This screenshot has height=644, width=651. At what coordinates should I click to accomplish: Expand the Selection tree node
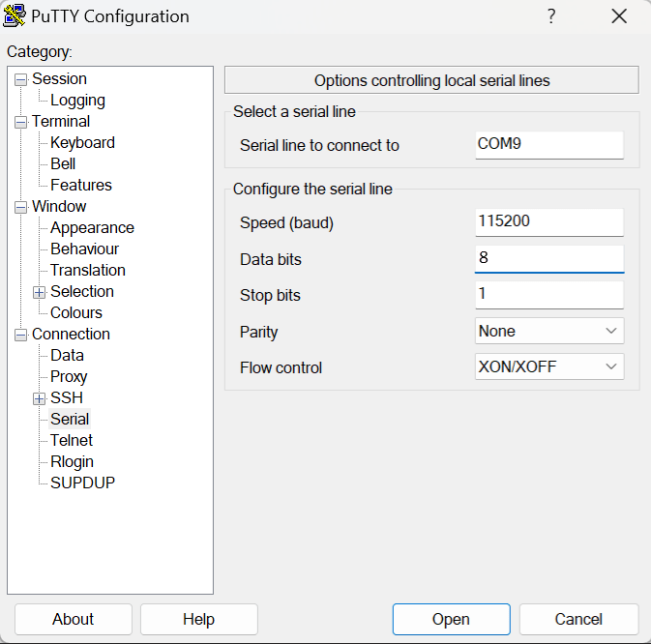[39, 292]
